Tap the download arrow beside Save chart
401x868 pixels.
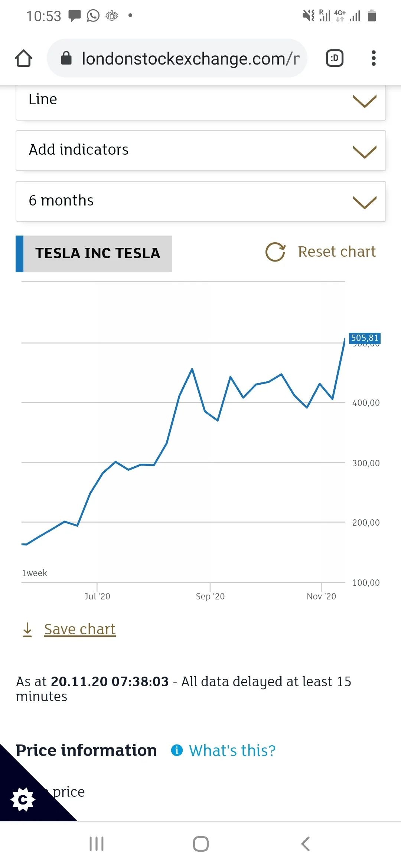(27, 629)
